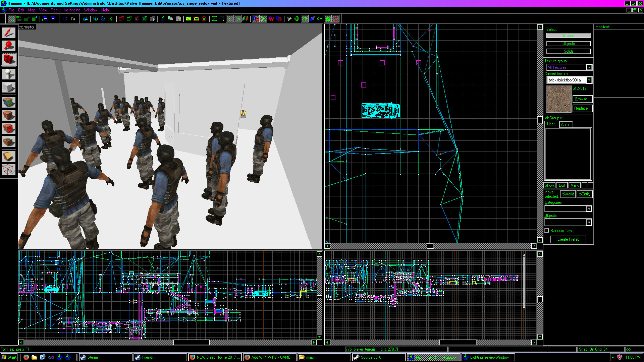
Task: Toggle the Solids selection mode
Action: point(568,51)
